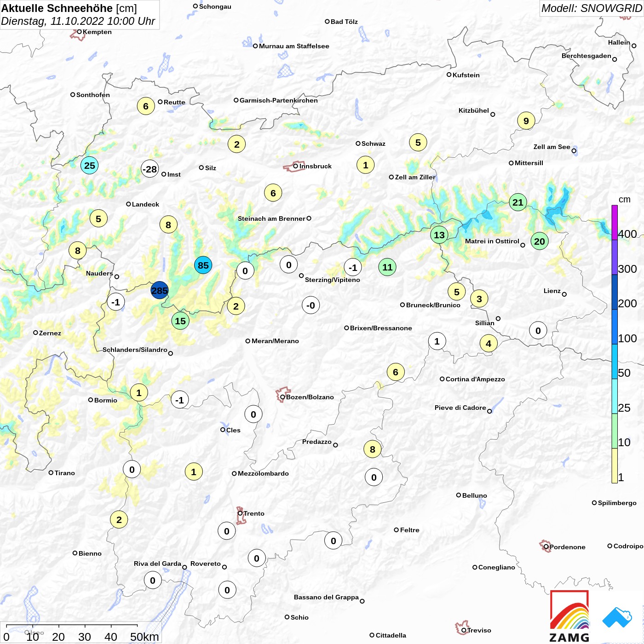
Task: Click the 'Cortina d'Ampezzo' label
Action: click(x=475, y=379)
